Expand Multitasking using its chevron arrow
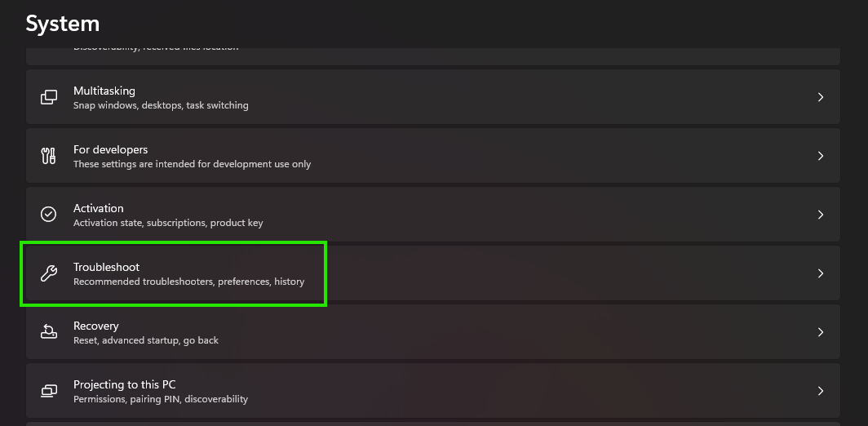This screenshot has width=868, height=426. 821,97
